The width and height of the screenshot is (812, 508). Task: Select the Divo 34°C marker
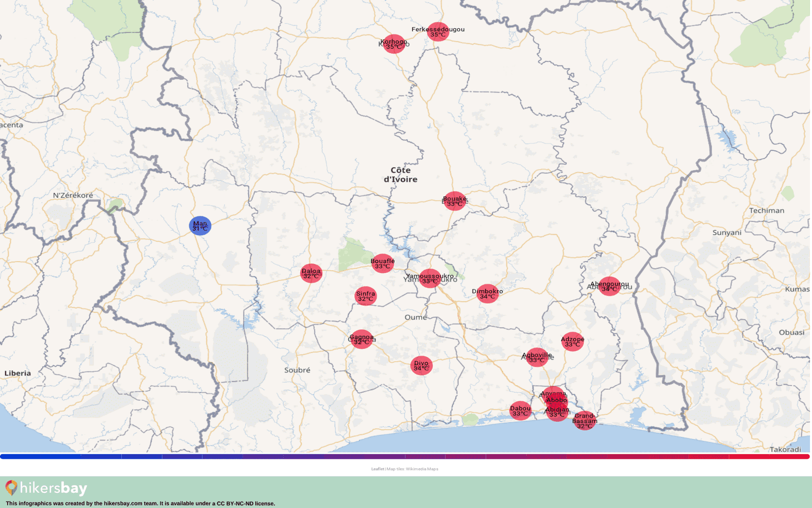pyautogui.click(x=421, y=365)
